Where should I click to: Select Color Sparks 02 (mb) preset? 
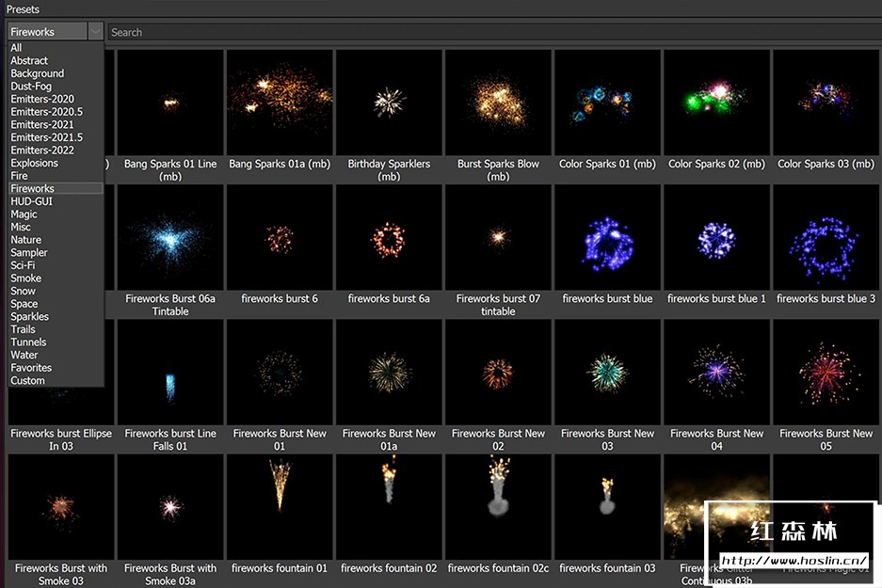point(716,103)
